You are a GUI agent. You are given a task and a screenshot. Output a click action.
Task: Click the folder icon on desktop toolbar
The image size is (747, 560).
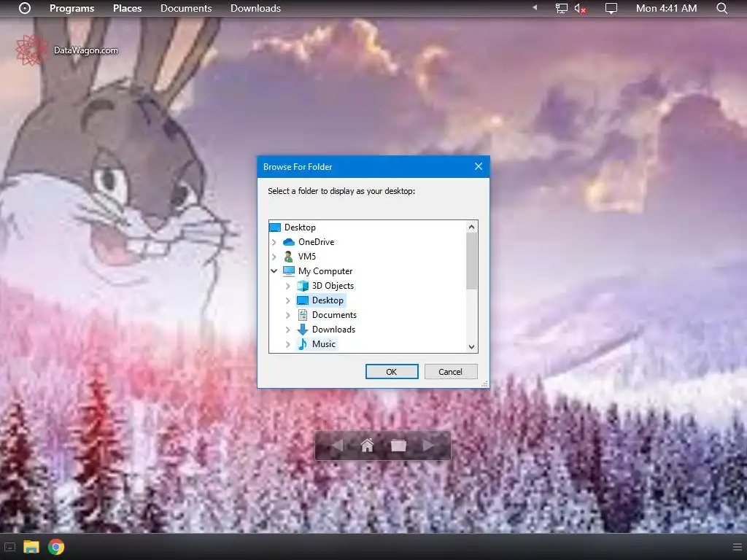coord(398,446)
